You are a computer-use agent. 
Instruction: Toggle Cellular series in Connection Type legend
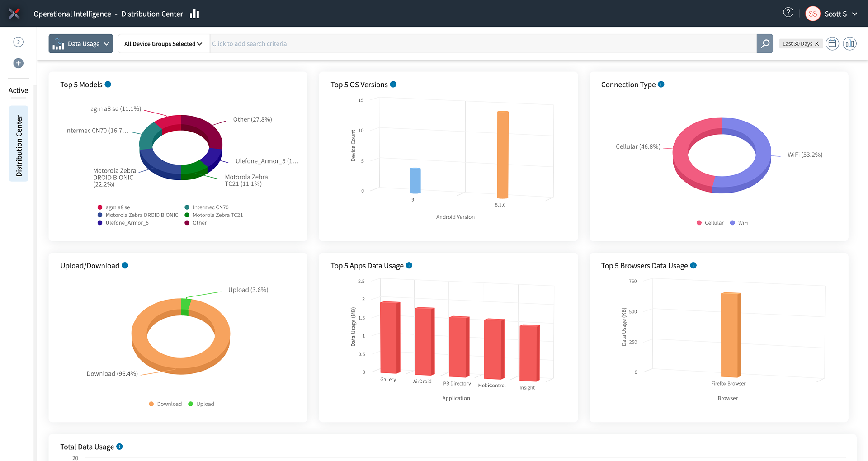710,223
